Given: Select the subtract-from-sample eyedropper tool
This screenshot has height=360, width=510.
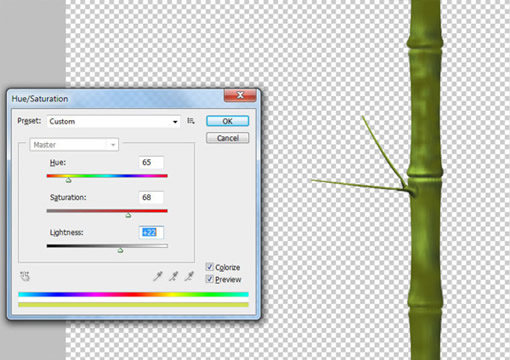Looking at the screenshot, I should click(189, 276).
